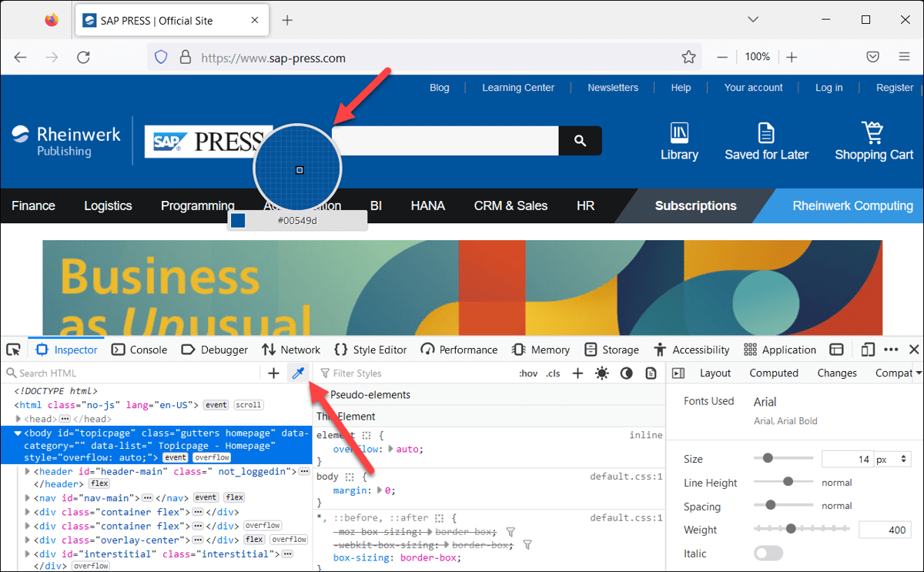This screenshot has width=924, height=572.
Task: Select the element picker tool in DevTools
Action: click(13, 349)
